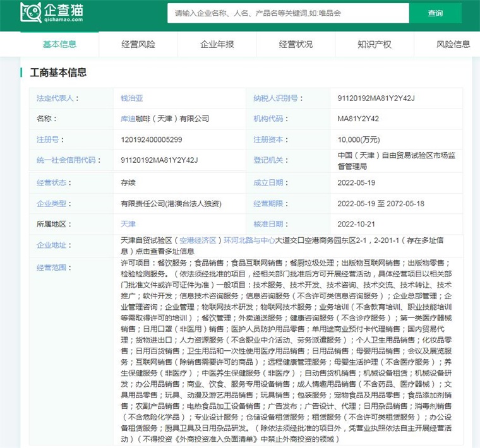
Task: Select registered capital 10,000(万元)
Action: click(x=359, y=139)
